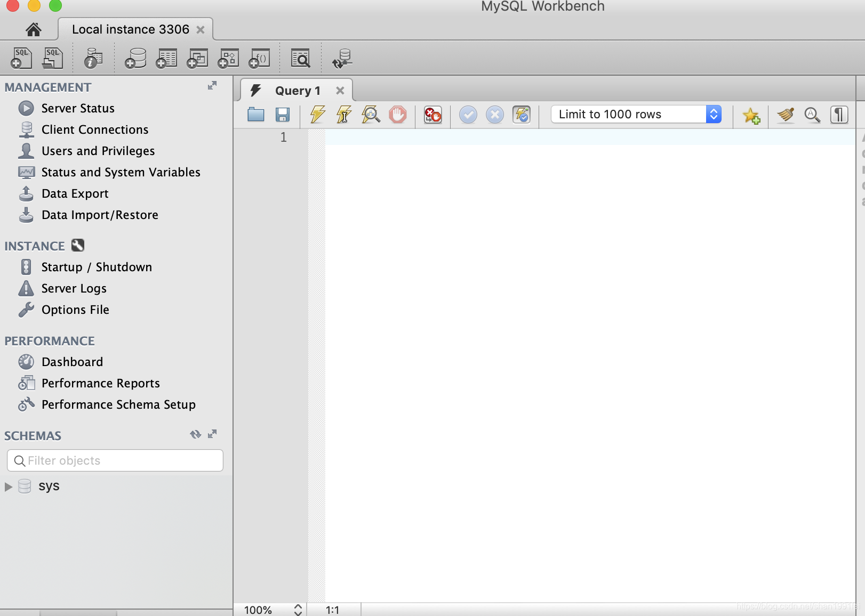
Task: Open Performance Reports
Action: pos(101,383)
